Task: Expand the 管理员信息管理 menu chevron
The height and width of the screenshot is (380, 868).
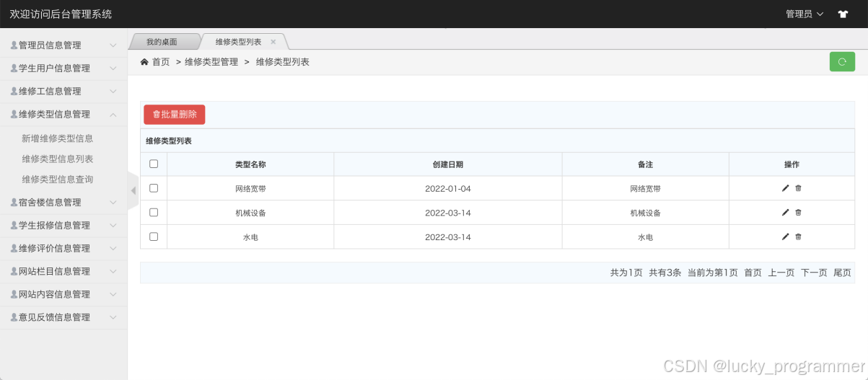Action: pos(113,45)
